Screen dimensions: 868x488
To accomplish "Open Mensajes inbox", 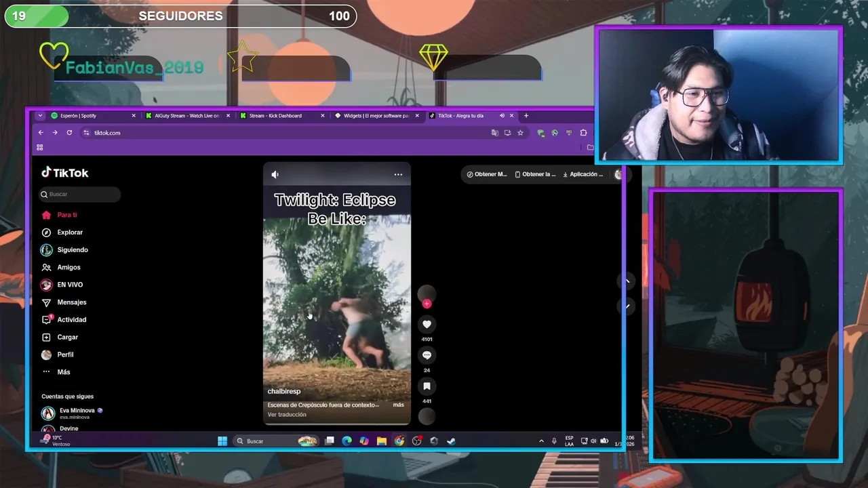I will coord(71,302).
